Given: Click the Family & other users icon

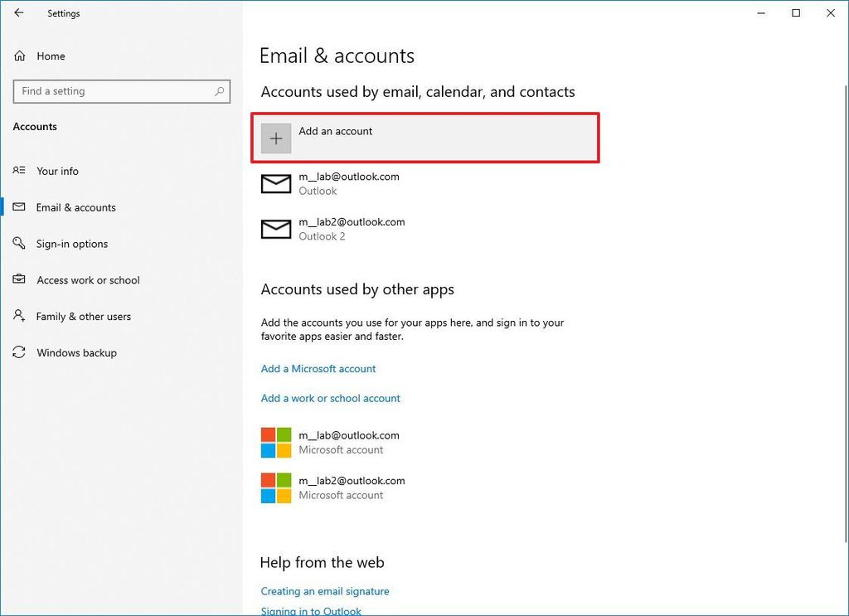Looking at the screenshot, I should [19, 316].
